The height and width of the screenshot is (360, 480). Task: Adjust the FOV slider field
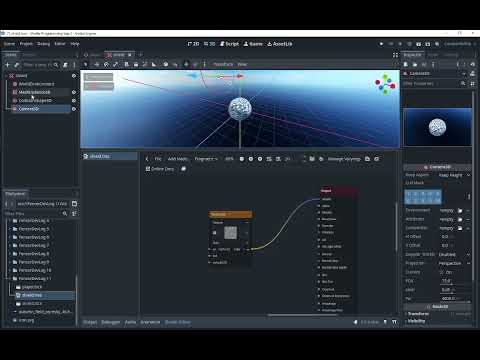(455, 281)
